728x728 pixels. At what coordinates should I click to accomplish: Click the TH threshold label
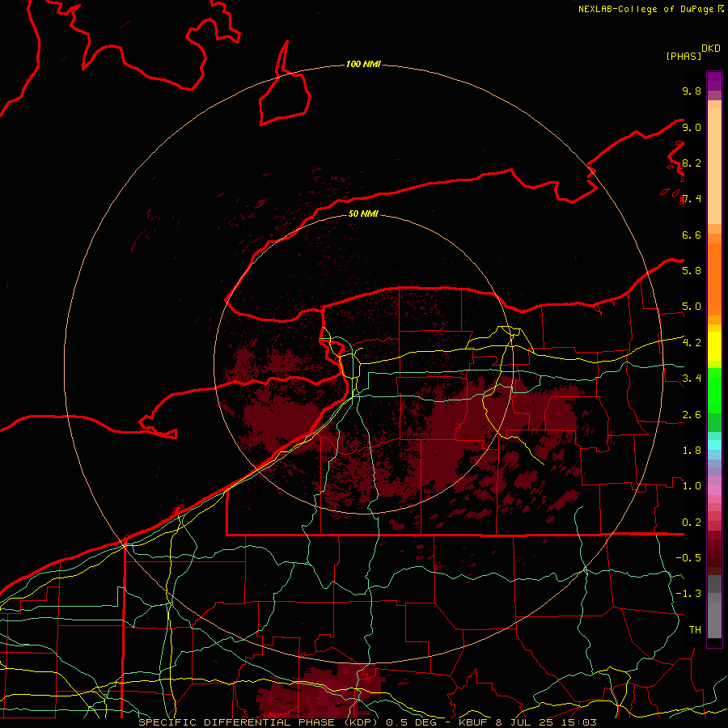(695, 630)
